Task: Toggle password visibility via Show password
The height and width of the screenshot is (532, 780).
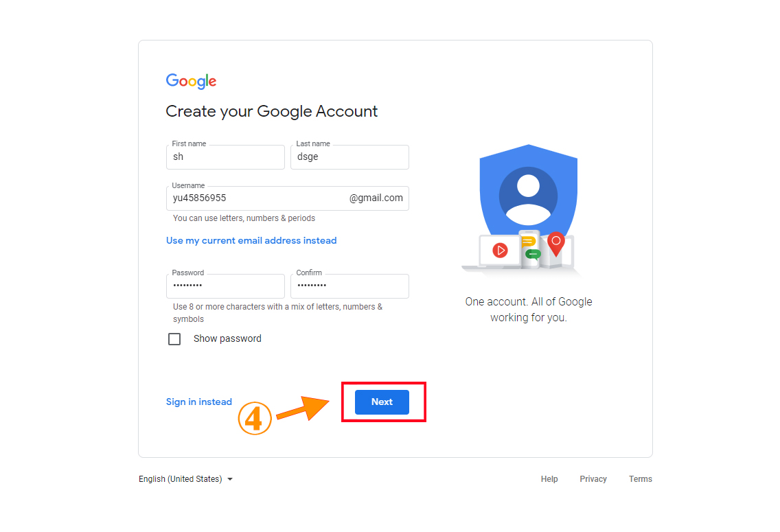Action: (174, 338)
